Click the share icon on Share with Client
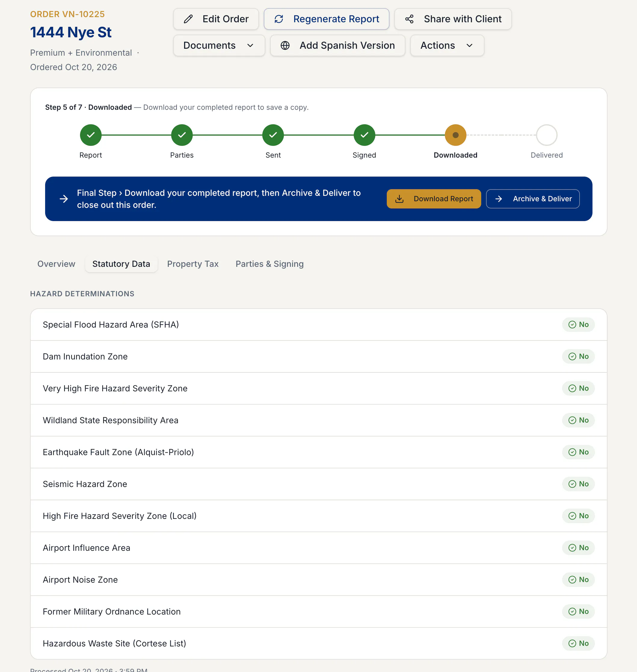The height and width of the screenshot is (672, 637). [x=409, y=19]
